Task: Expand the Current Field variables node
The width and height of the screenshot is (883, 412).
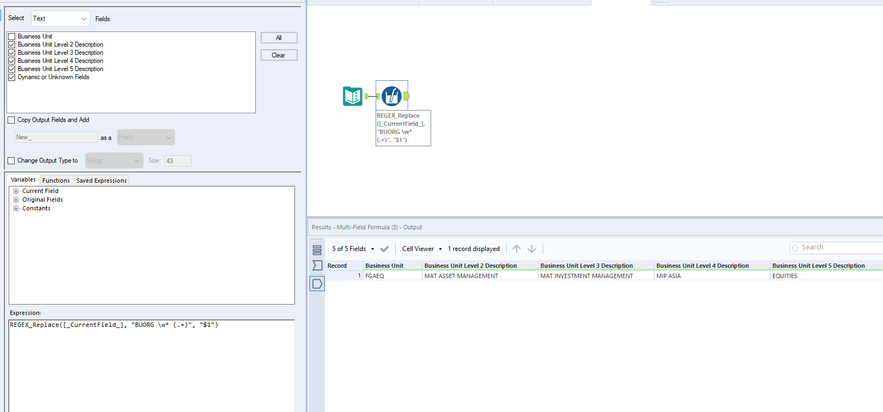Action: coord(16,191)
